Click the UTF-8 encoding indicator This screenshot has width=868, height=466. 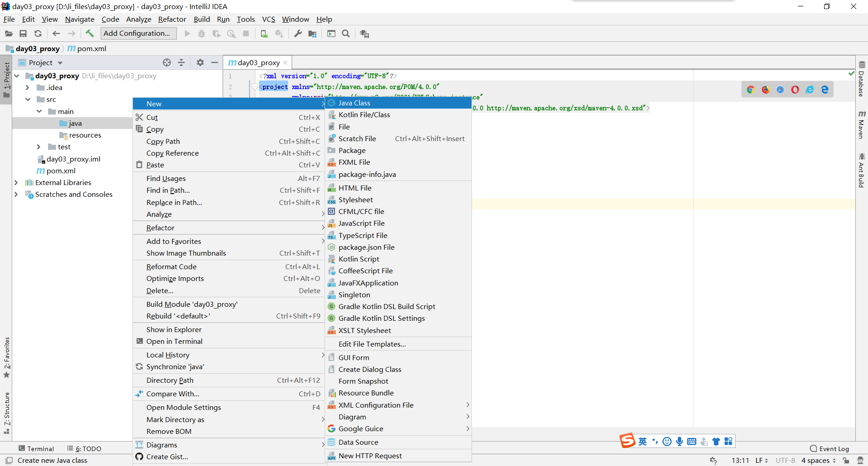click(x=785, y=460)
